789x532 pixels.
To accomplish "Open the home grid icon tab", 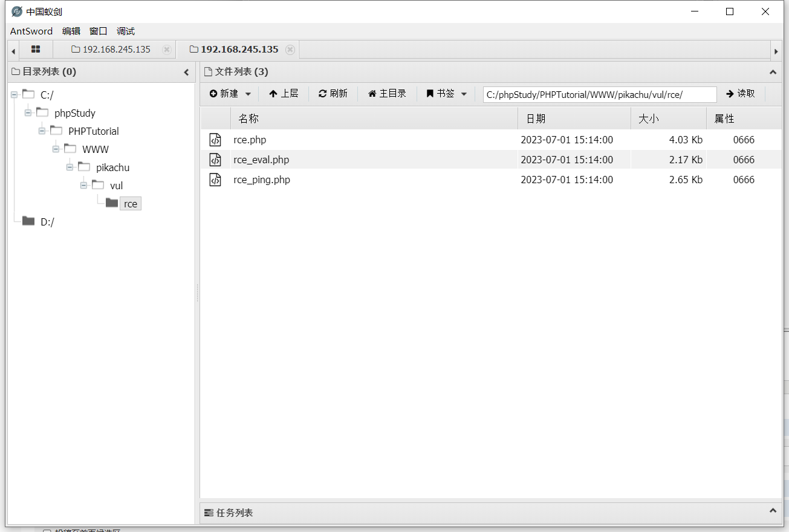I will click(x=36, y=49).
